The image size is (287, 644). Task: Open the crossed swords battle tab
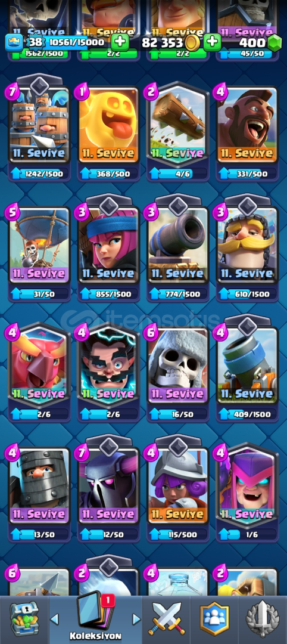[167, 619]
